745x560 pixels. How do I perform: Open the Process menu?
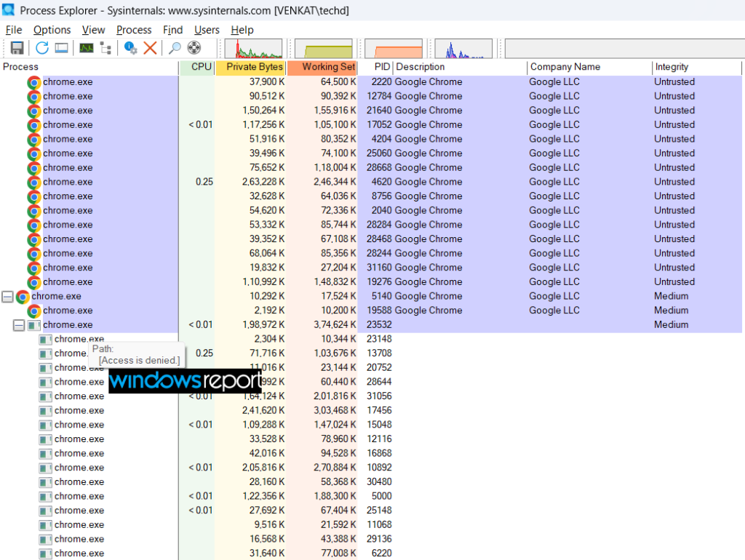coord(134,30)
